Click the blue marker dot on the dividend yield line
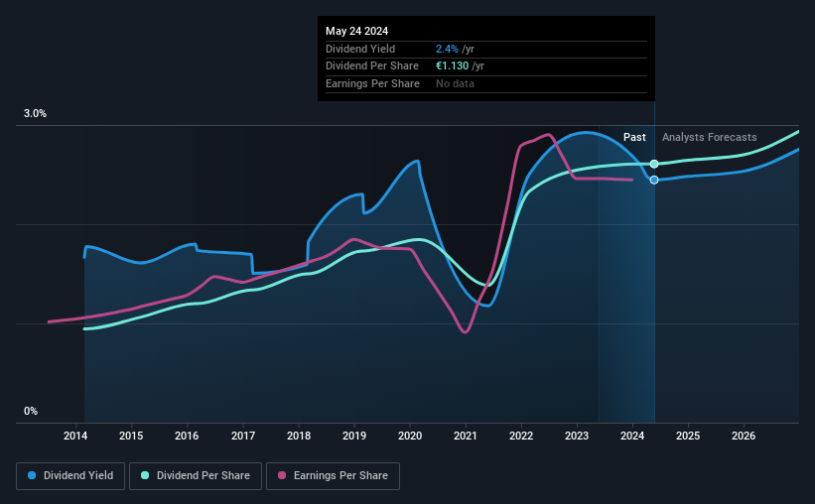The image size is (815, 504). [654, 180]
